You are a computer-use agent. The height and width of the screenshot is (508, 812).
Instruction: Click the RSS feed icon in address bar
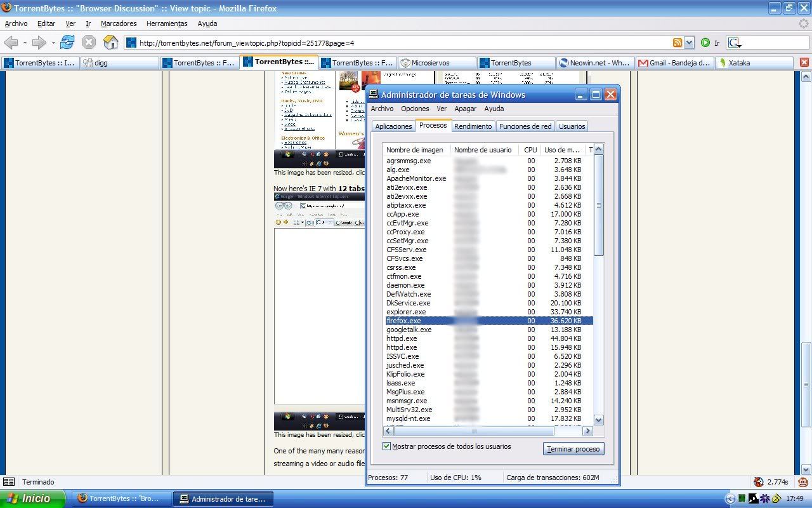pos(678,43)
